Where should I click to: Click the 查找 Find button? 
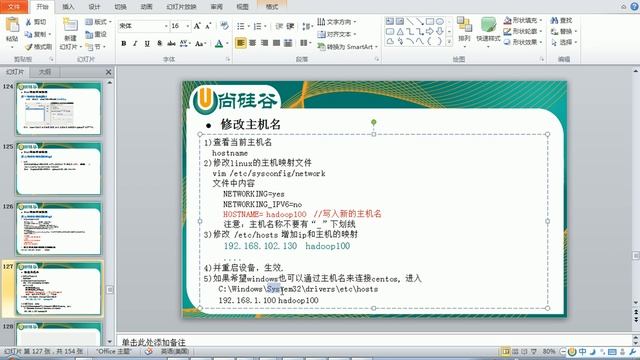[562, 20]
